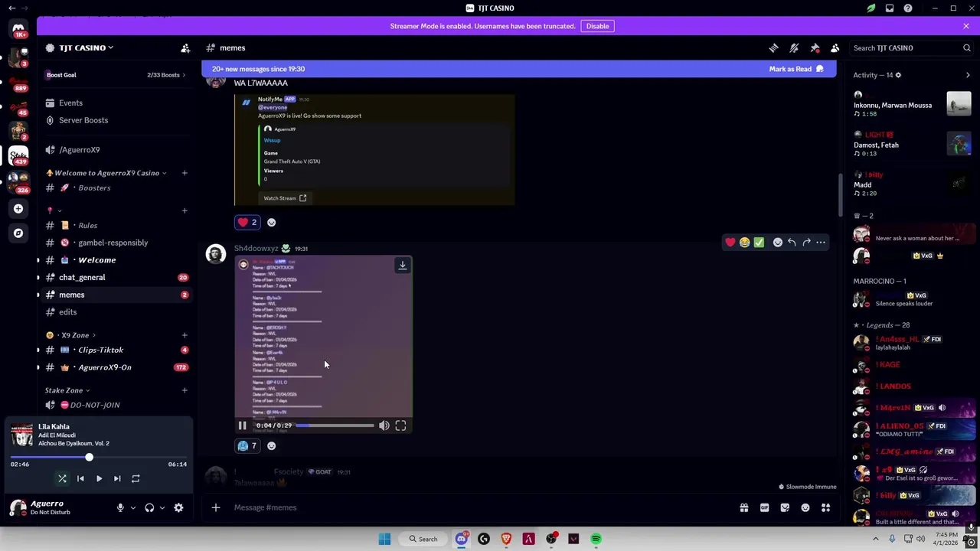Viewport: 980px width, 551px height.
Task: Download the video attachment
Action: [402, 266]
